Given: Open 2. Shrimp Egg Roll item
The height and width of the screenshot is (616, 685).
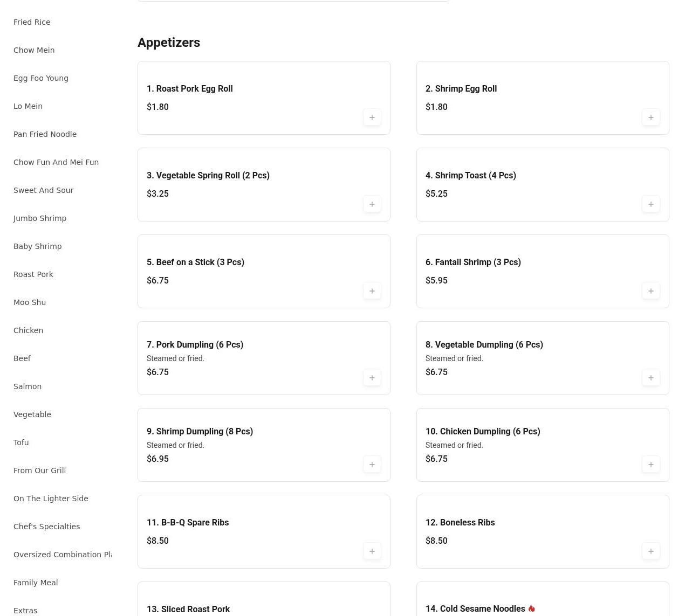Looking at the screenshot, I should coord(543,98).
